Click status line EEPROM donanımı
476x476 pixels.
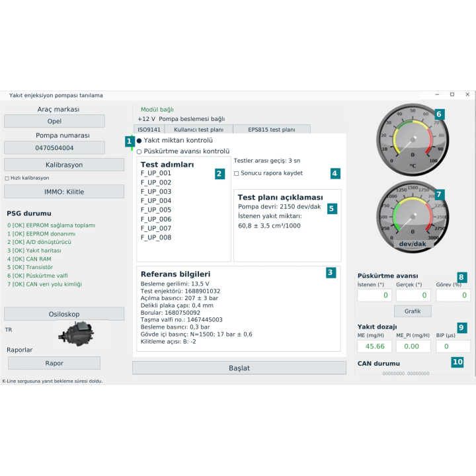41,234
